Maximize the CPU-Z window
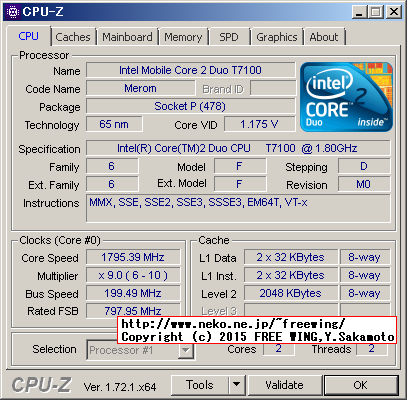The width and height of the screenshot is (407, 400). click(376, 12)
